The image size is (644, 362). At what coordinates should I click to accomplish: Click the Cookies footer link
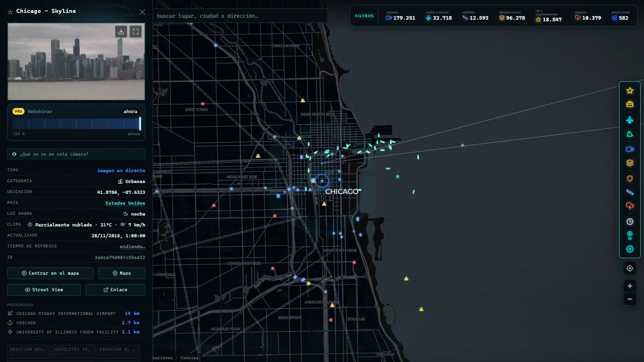pos(189,358)
